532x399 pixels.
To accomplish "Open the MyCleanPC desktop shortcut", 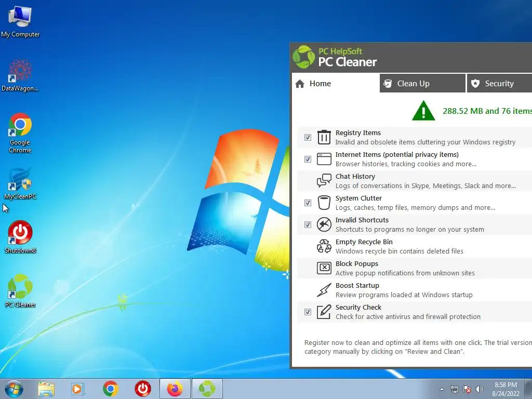I will (20, 183).
